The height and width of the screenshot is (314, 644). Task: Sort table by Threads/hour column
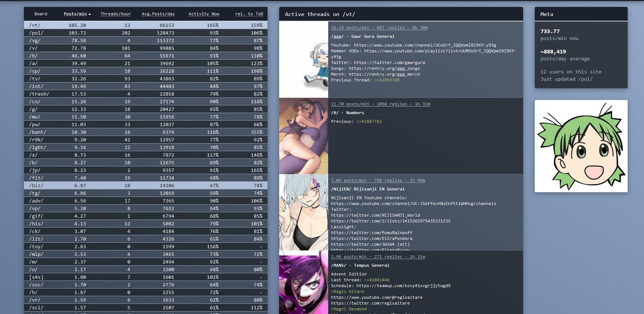pos(115,14)
